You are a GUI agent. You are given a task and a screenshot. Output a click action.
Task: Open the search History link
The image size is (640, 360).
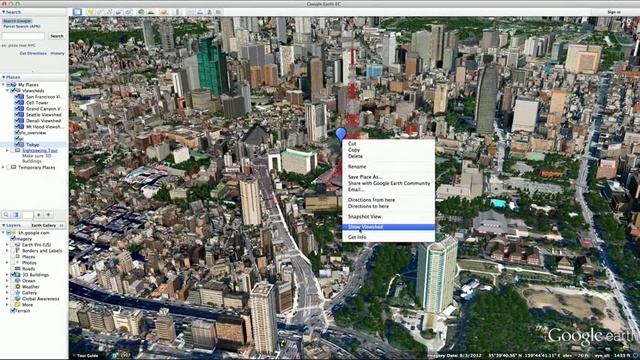tap(57, 53)
